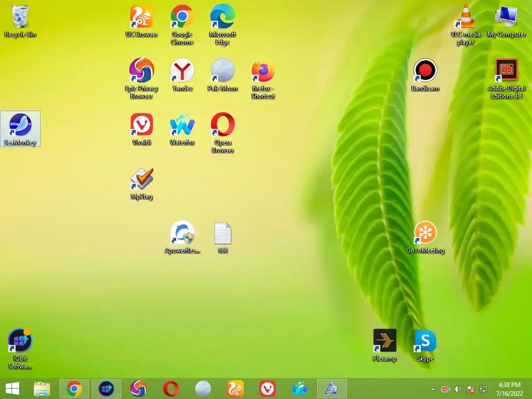This screenshot has width=532, height=399.
Task: Select the Recycle Bin desktop icon
Action: 20,21
